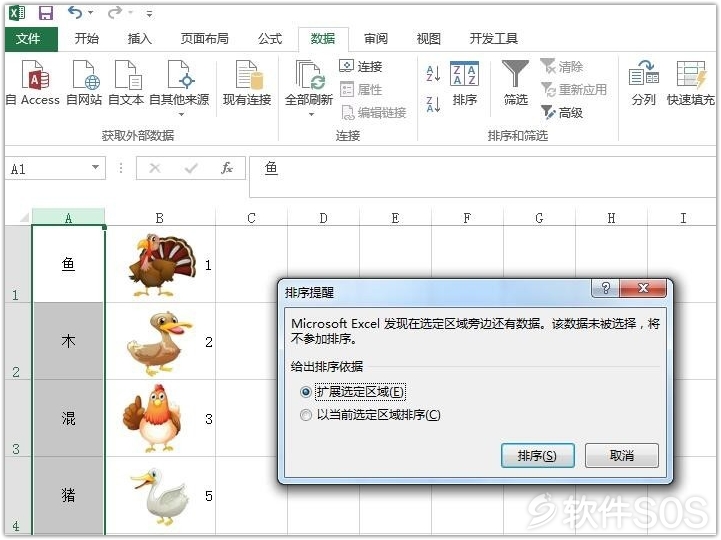Import data 自 Access
Image resolution: width=721 pixels, height=540 pixels.
tap(33, 83)
